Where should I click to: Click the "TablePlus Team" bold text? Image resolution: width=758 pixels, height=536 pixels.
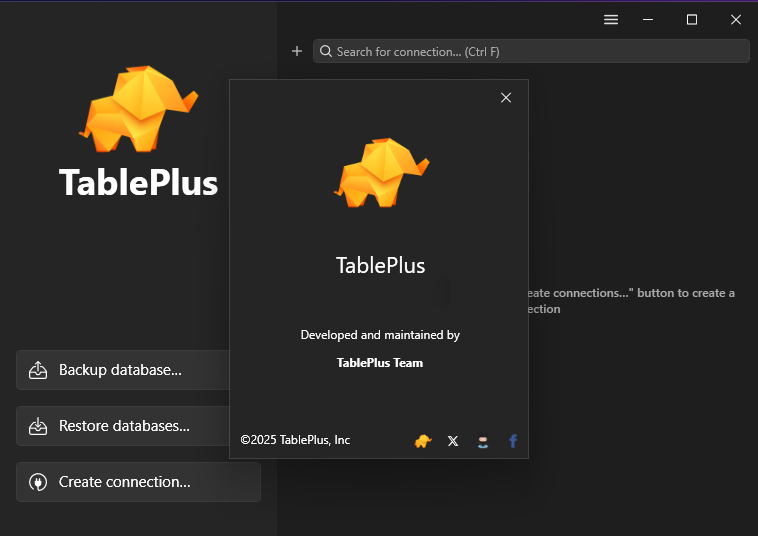pos(379,363)
